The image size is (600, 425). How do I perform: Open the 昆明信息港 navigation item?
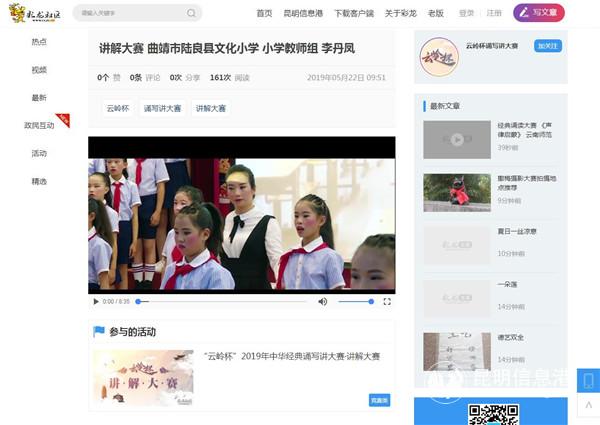click(303, 13)
